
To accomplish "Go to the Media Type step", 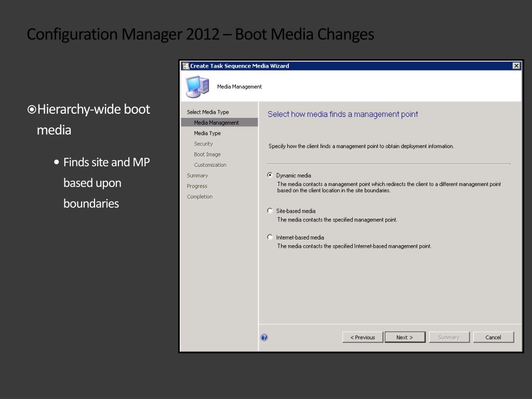I will coord(207,134).
